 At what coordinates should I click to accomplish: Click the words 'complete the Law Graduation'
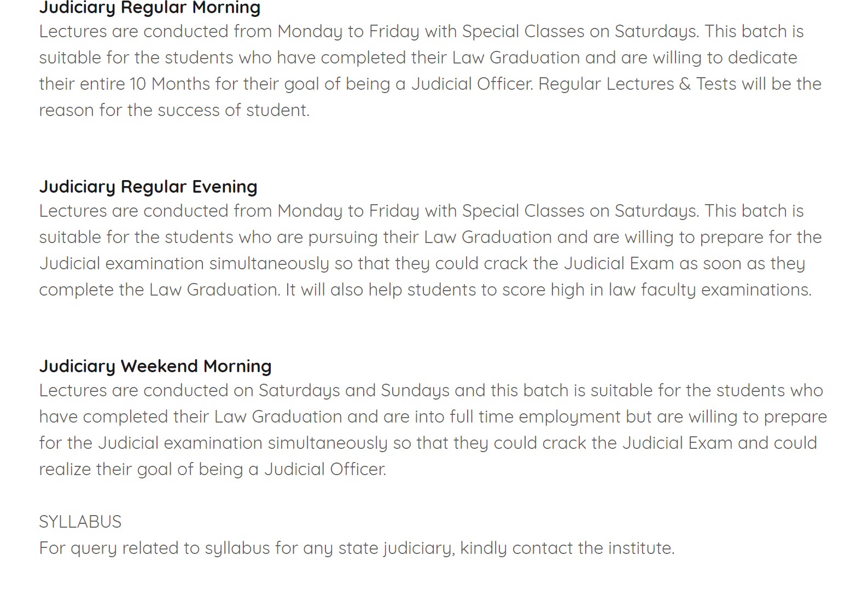(x=159, y=290)
